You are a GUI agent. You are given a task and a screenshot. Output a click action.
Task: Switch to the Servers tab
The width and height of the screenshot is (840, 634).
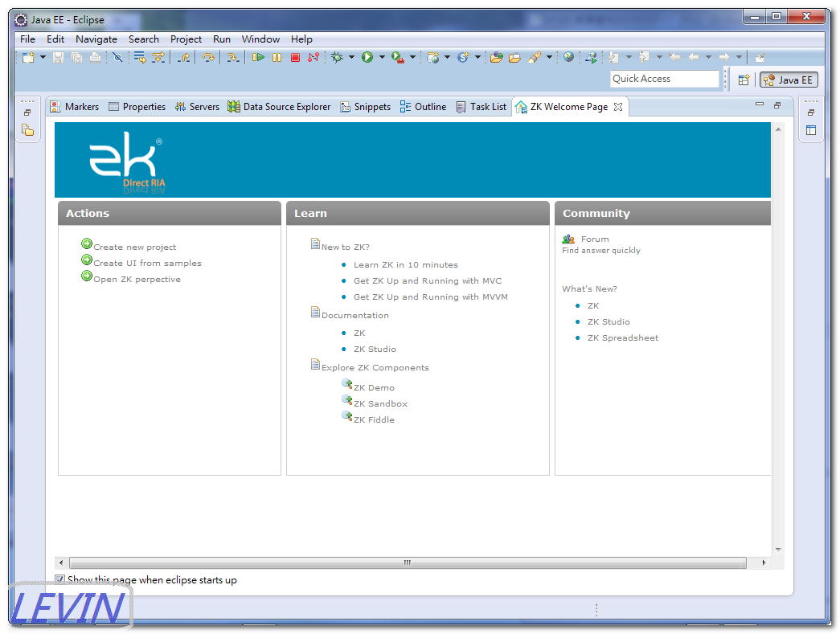click(197, 107)
